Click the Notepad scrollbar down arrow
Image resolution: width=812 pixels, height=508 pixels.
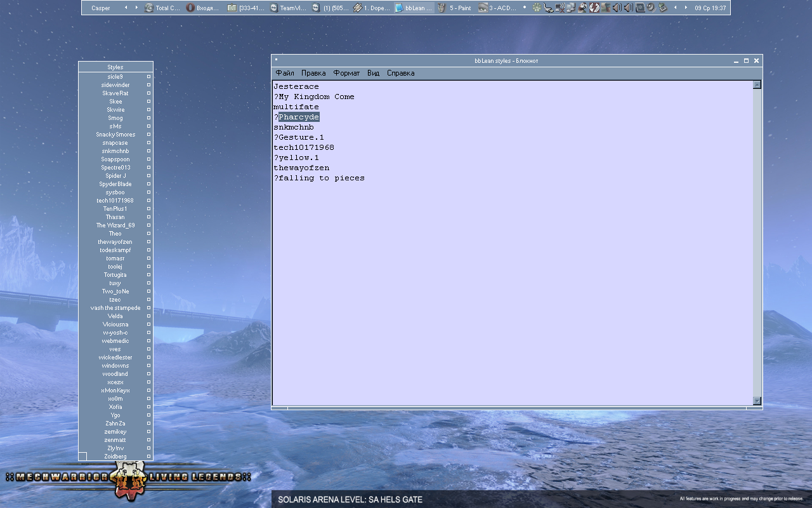click(x=757, y=401)
